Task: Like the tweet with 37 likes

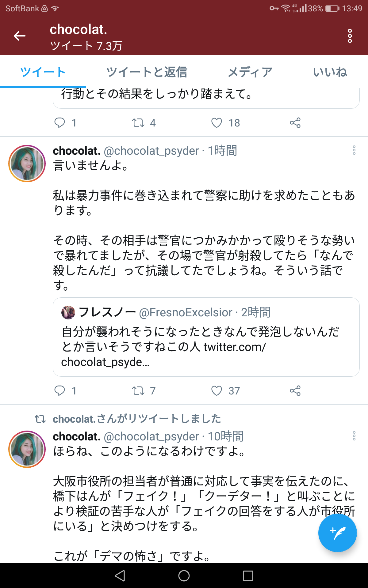Action: (217, 391)
